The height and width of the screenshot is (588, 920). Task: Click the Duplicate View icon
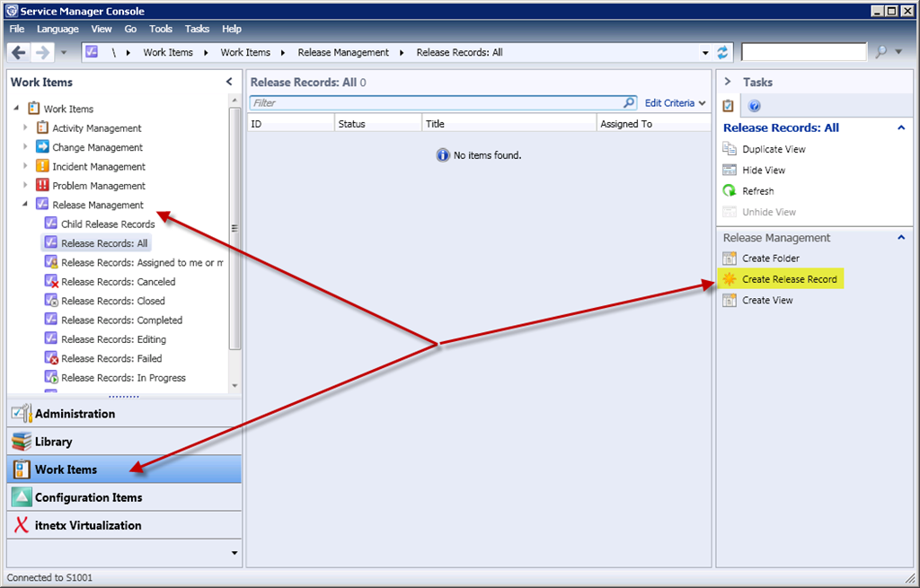pos(730,149)
